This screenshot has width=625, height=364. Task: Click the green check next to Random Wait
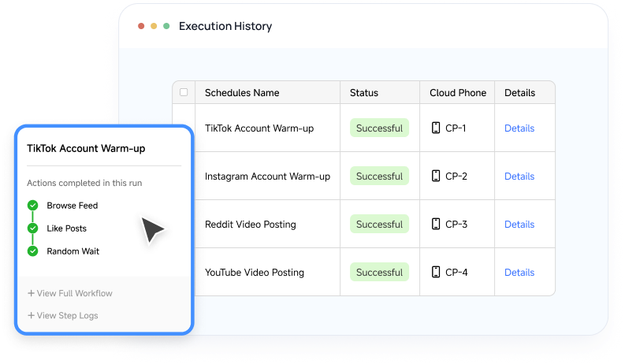click(32, 251)
